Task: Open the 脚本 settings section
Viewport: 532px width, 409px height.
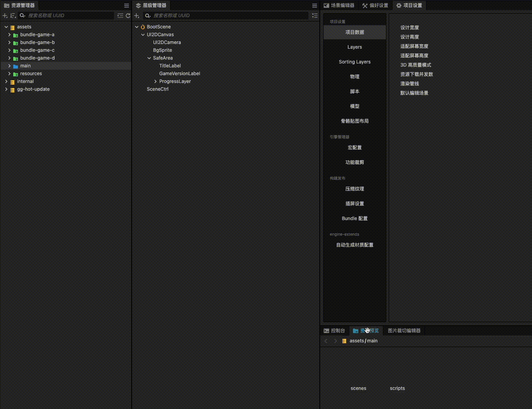Action: [x=355, y=92]
